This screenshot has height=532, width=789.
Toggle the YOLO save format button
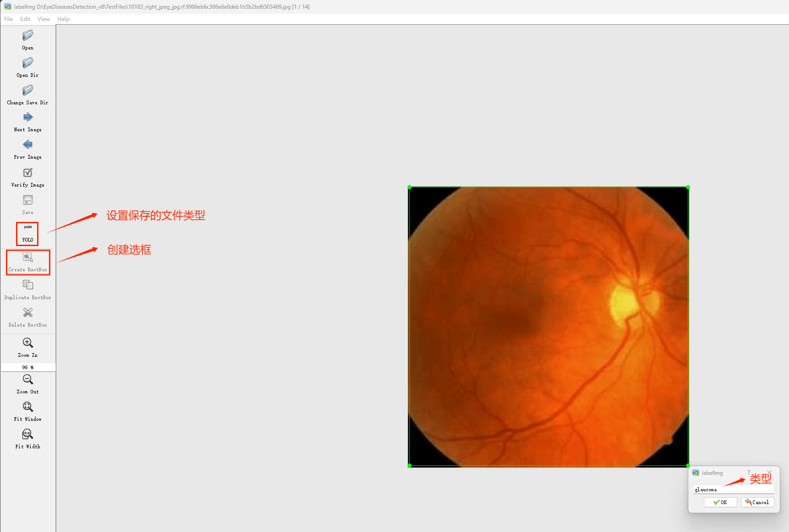[27, 233]
